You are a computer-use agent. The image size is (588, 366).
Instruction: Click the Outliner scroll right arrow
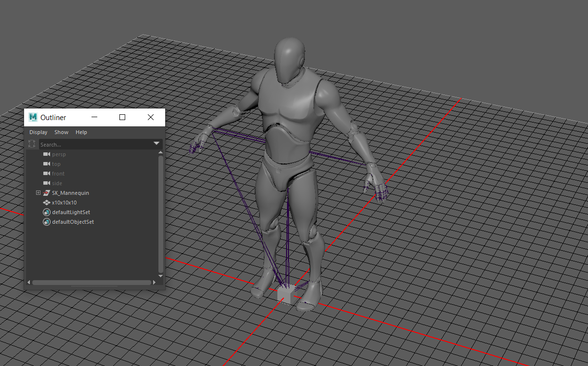pos(155,283)
